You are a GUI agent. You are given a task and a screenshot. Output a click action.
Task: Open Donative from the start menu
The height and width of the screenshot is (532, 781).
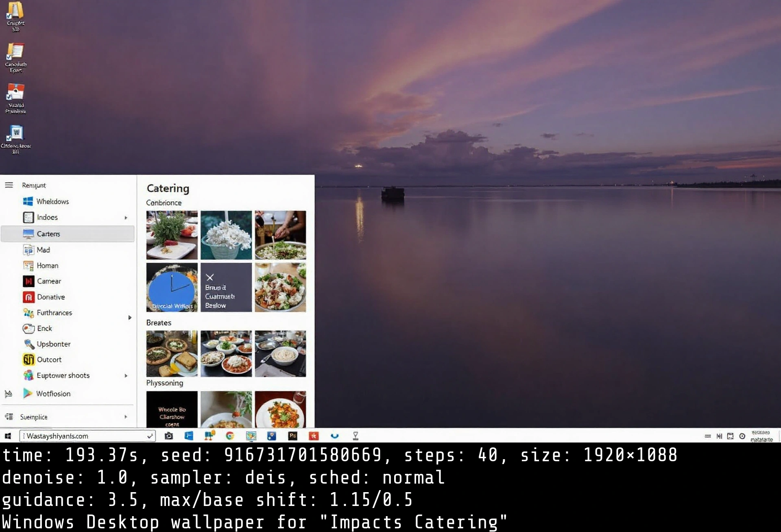(50, 297)
